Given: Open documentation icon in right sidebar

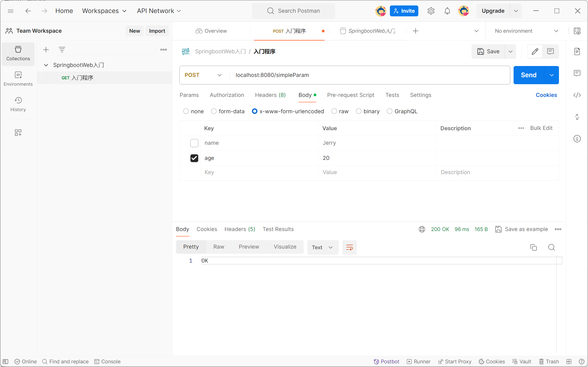Looking at the screenshot, I should 577,51.
